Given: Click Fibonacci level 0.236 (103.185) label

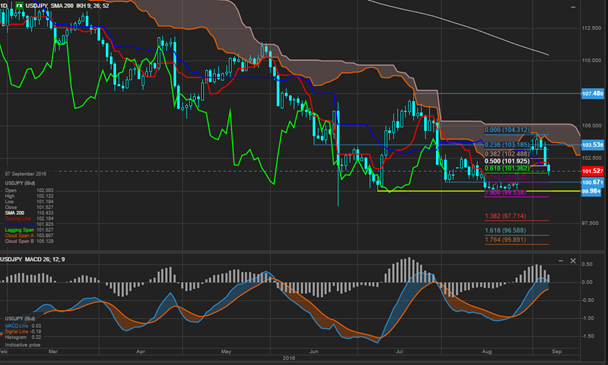Looking at the screenshot, I should click(x=507, y=144).
